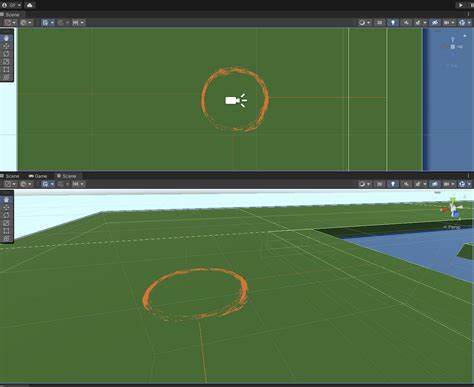Click the draw mode sphere icon in top Scene toolbar
474x387 pixels.
pos(362,23)
